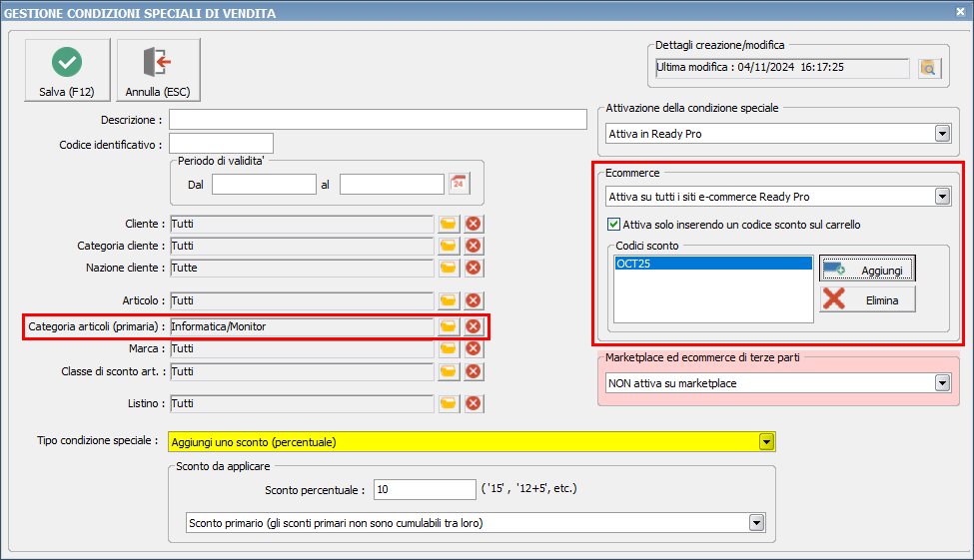Expand the 'Attiva in Ready Pro' dropdown
974x560 pixels.
[942, 134]
